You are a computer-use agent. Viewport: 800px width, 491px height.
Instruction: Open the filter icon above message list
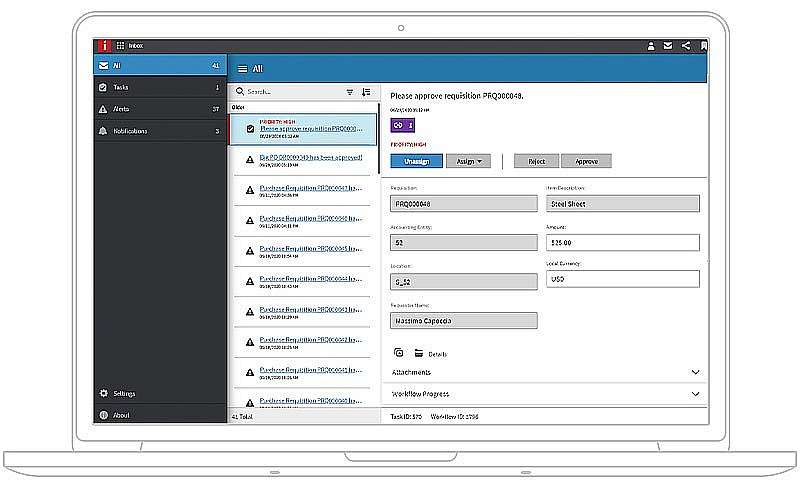click(x=349, y=92)
